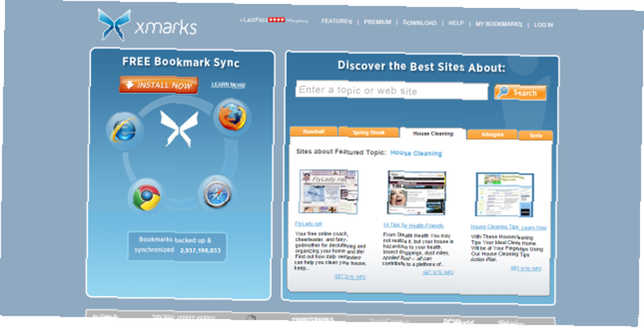Click the white butterfly sync icon

click(x=178, y=129)
